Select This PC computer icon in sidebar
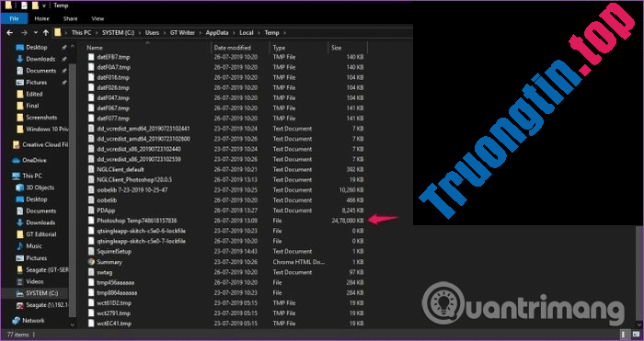 tap(16, 176)
